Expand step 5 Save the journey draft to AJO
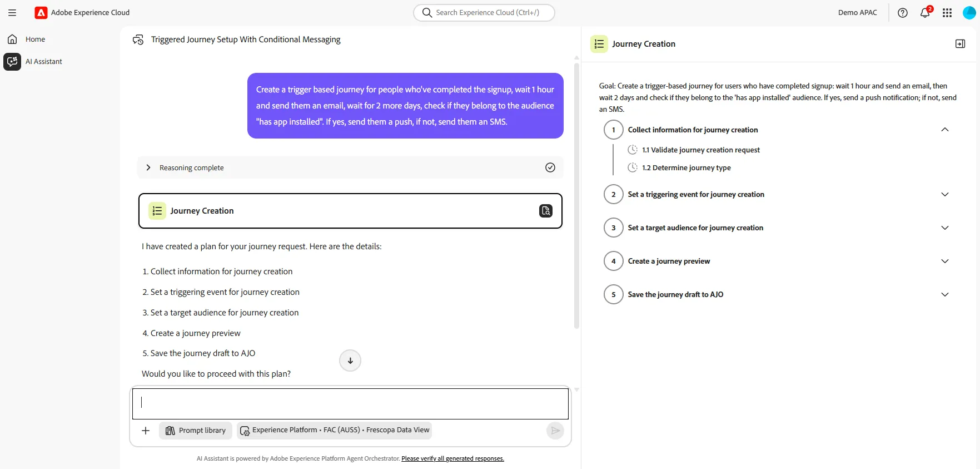 944,294
